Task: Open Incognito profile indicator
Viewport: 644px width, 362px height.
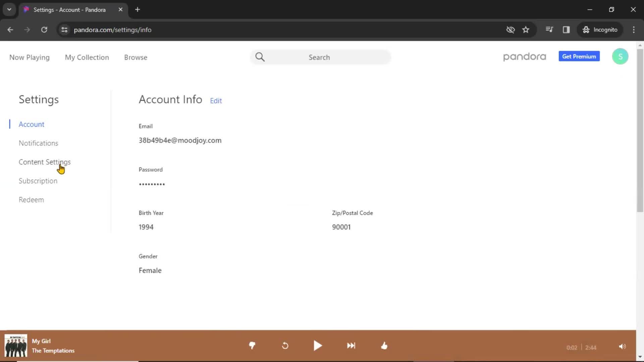Action: [x=600, y=29]
